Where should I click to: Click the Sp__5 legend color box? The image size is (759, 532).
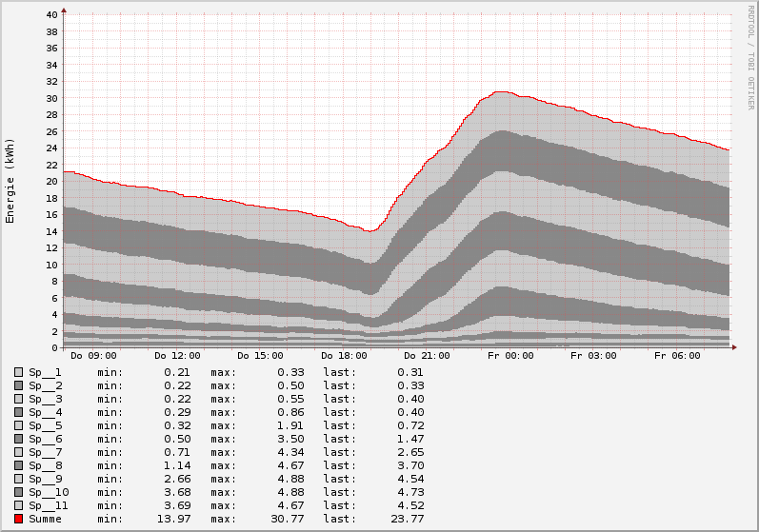coord(18,425)
